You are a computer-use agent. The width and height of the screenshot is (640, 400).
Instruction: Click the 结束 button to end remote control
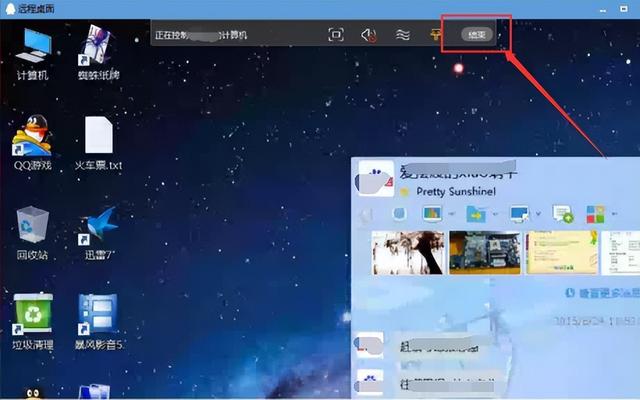click(x=477, y=35)
